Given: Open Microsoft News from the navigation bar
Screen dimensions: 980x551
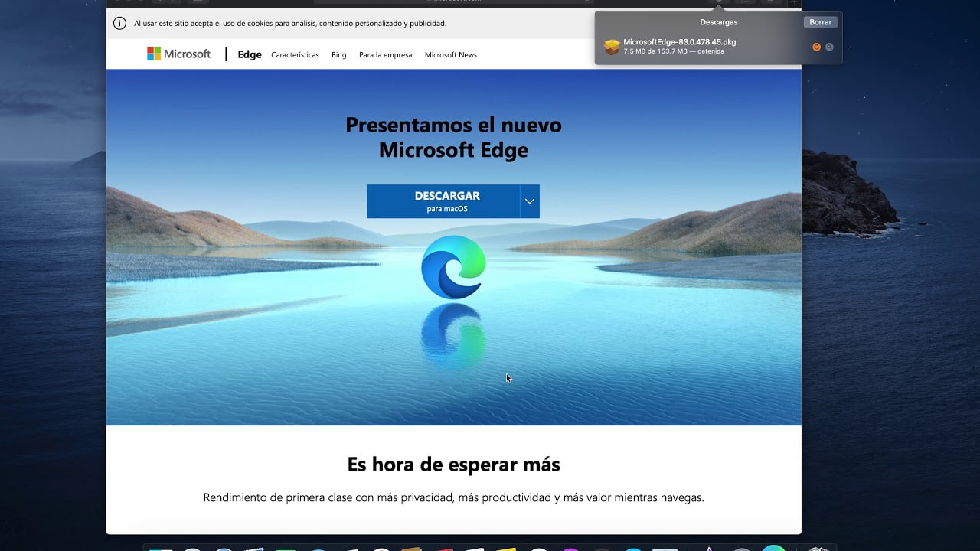Looking at the screenshot, I should point(451,55).
